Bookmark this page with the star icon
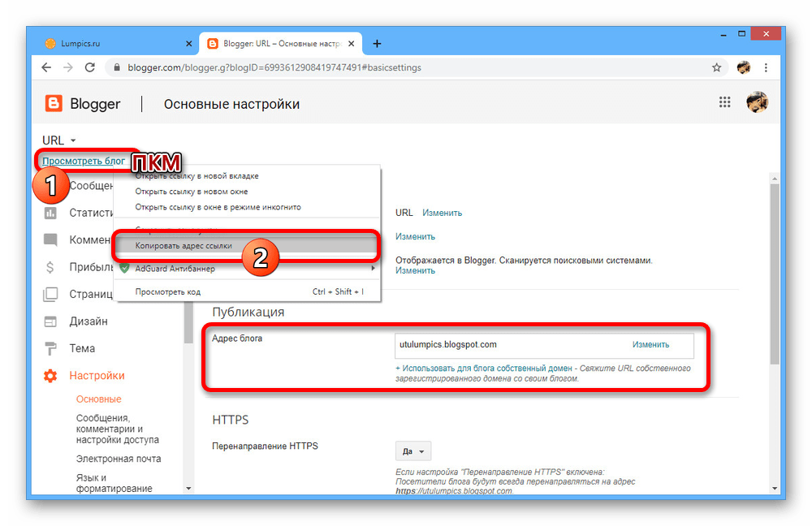 716,67
